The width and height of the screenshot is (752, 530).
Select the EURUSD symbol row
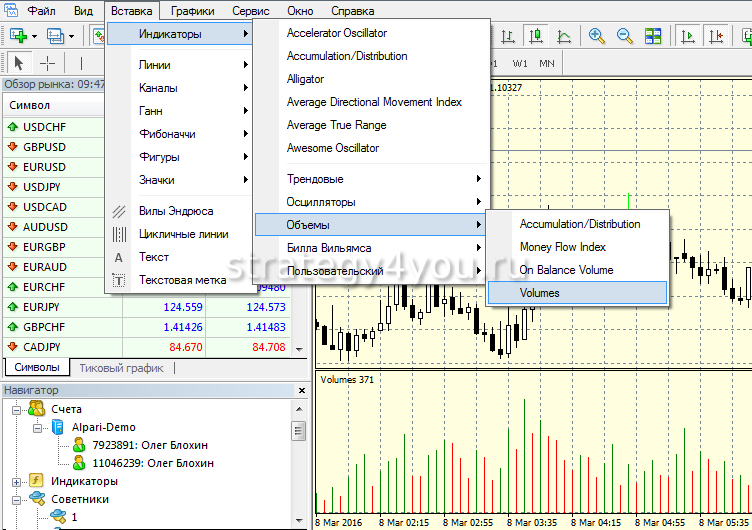[44, 167]
